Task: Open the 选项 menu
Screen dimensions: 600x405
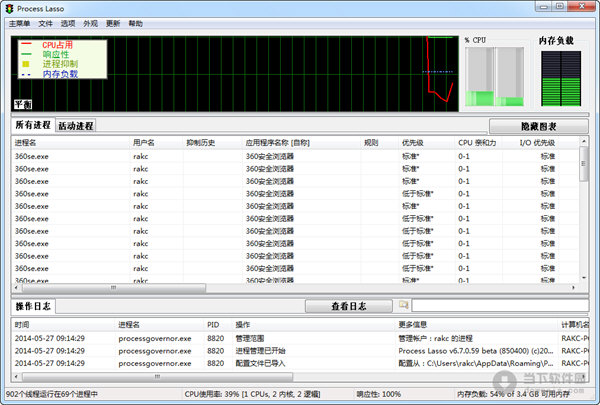Action: click(x=68, y=24)
